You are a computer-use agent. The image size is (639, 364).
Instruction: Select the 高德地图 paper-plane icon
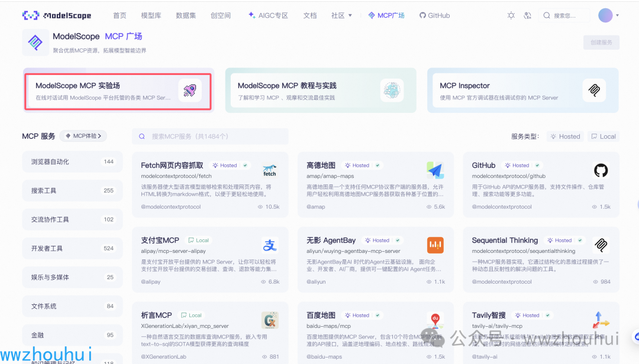435,170
